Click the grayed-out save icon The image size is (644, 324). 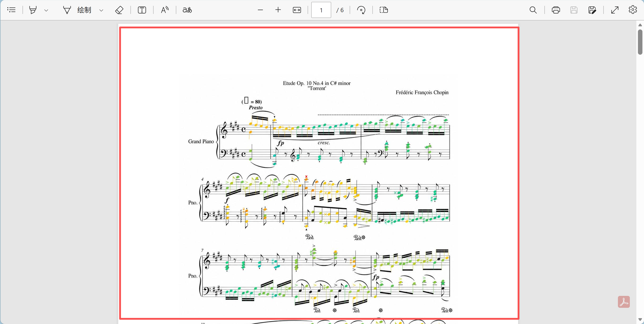point(574,10)
